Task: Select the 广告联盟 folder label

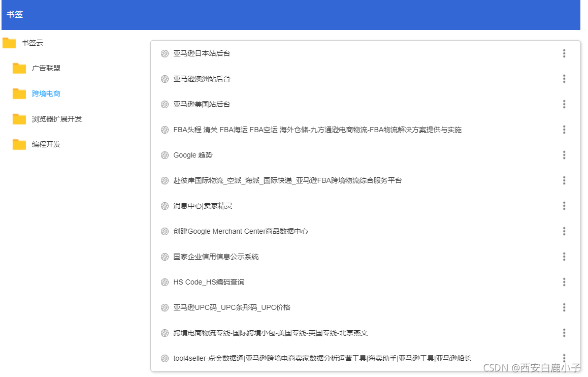Action: 46,68
